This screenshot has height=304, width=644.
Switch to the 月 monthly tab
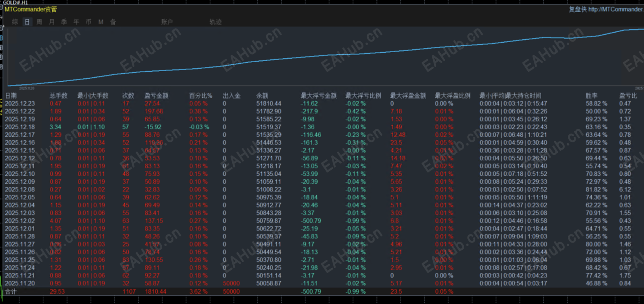click(52, 22)
